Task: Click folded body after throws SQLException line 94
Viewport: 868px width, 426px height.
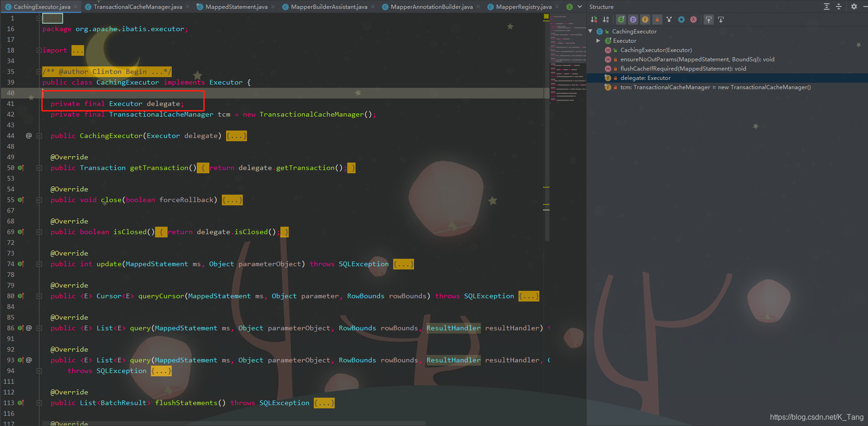Action: coord(161,371)
